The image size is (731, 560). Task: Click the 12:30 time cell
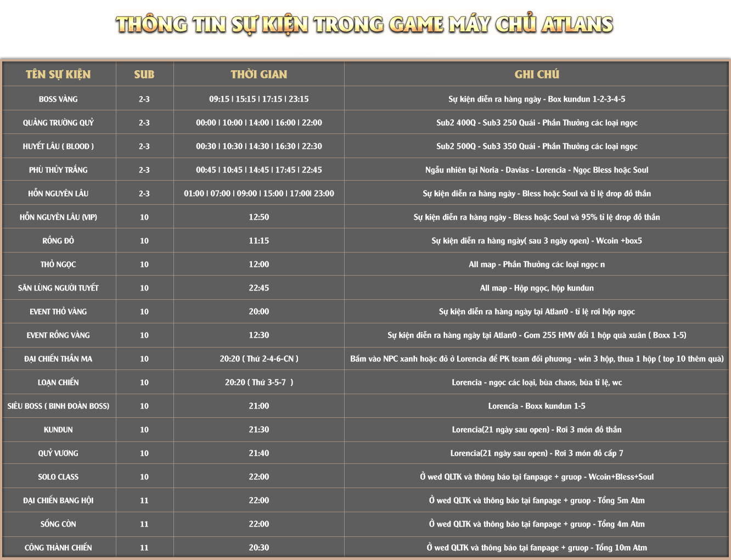click(x=259, y=335)
